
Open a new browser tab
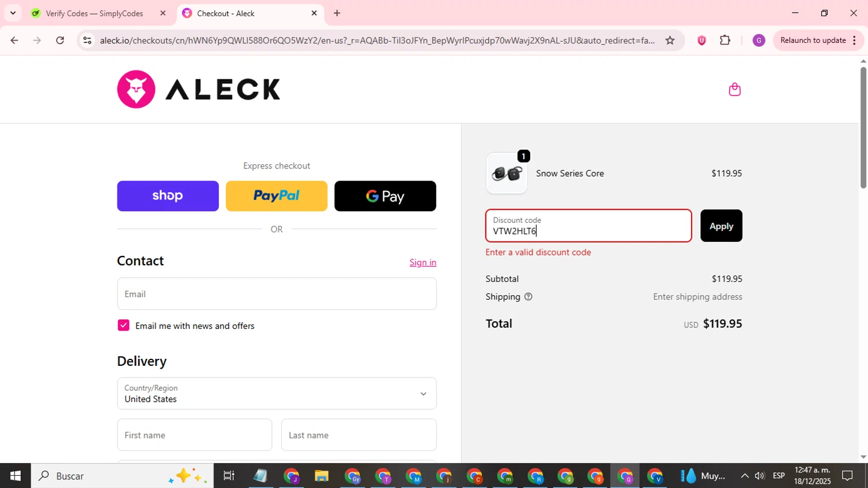337,13
